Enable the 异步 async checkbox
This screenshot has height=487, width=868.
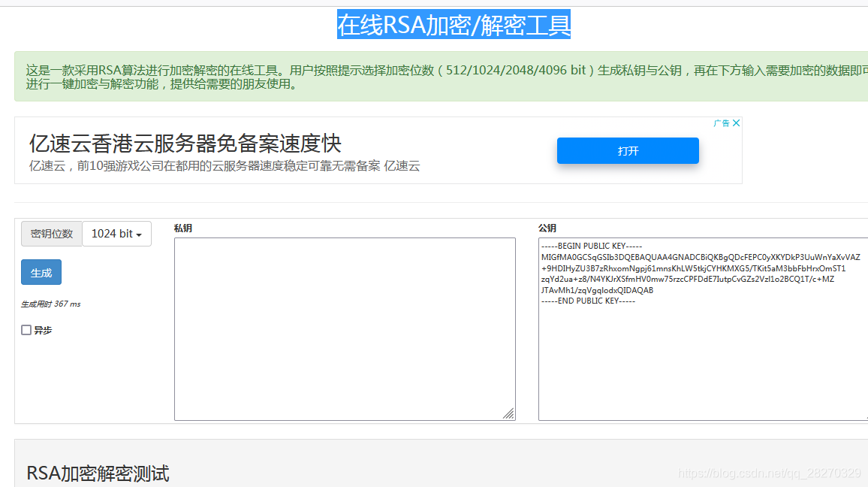coord(26,329)
